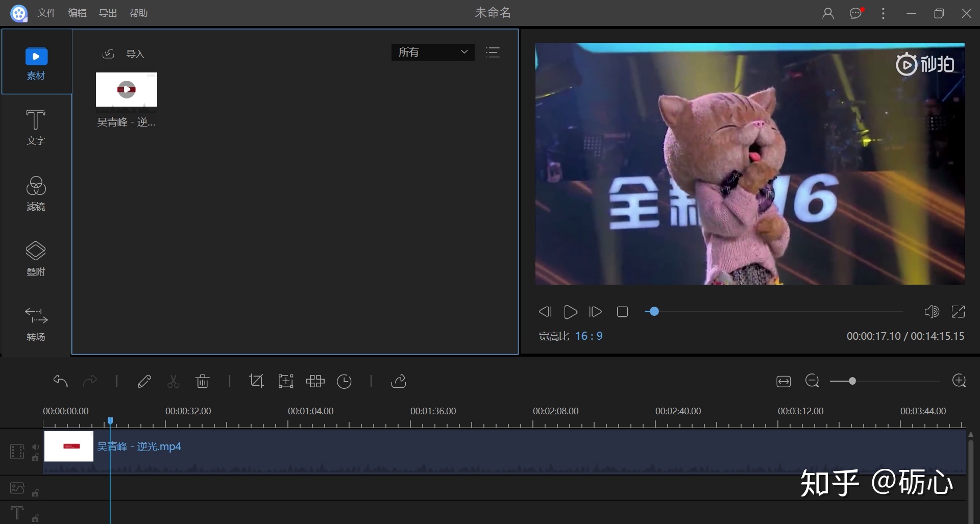Export the project via share icon
Image resolution: width=980 pixels, height=524 pixels.
399,381
